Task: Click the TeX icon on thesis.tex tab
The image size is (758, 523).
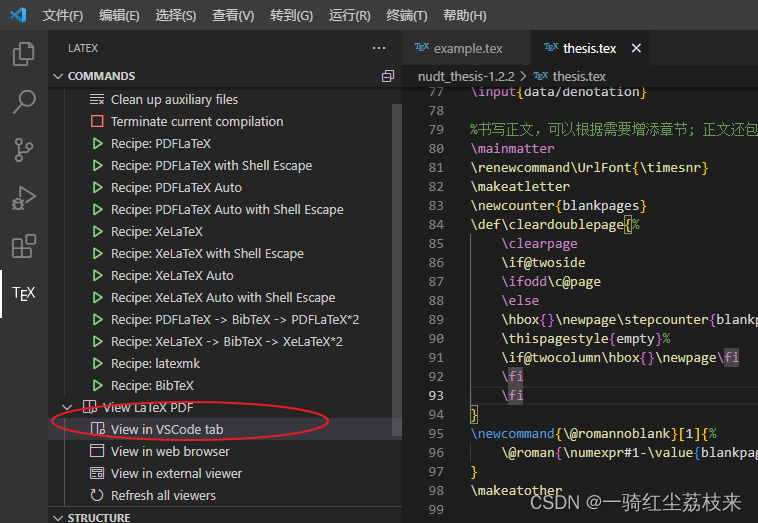Action: [551, 47]
